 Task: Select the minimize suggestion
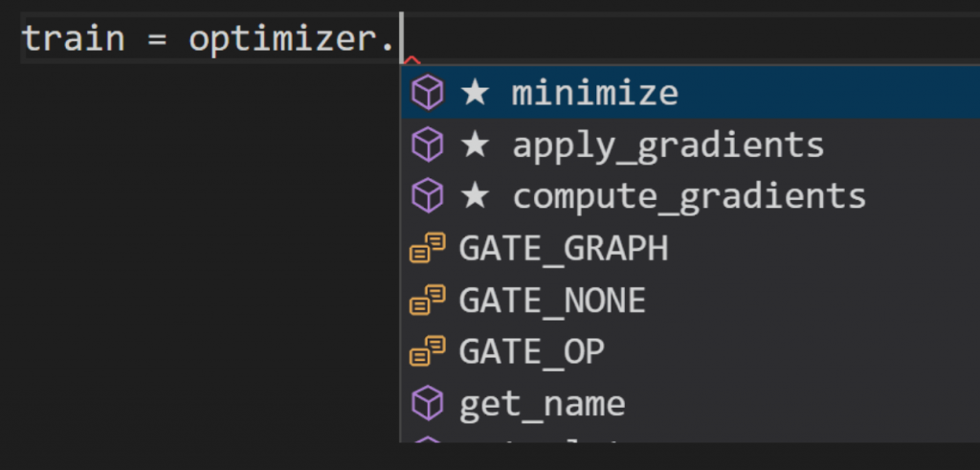point(594,93)
